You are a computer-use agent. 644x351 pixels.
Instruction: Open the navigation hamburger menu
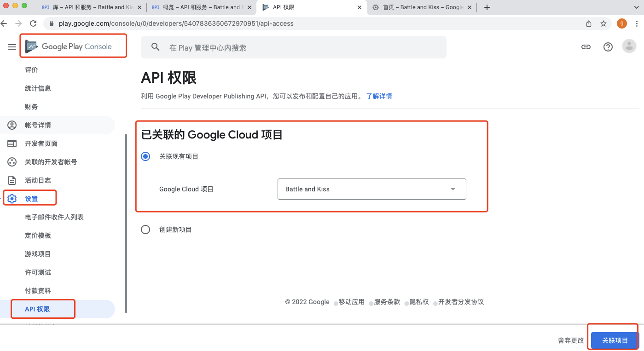pyautogui.click(x=12, y=46)
